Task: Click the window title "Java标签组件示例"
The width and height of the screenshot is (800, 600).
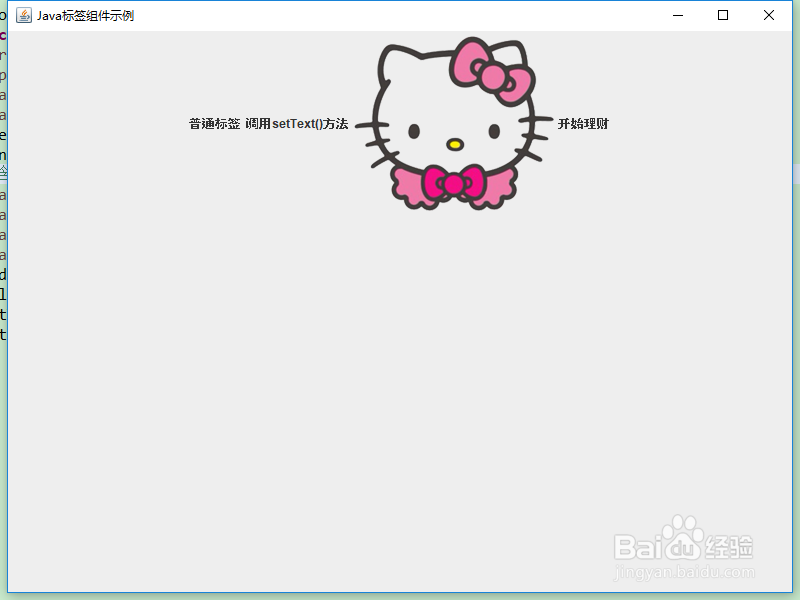Action: (x=85, y=16)
